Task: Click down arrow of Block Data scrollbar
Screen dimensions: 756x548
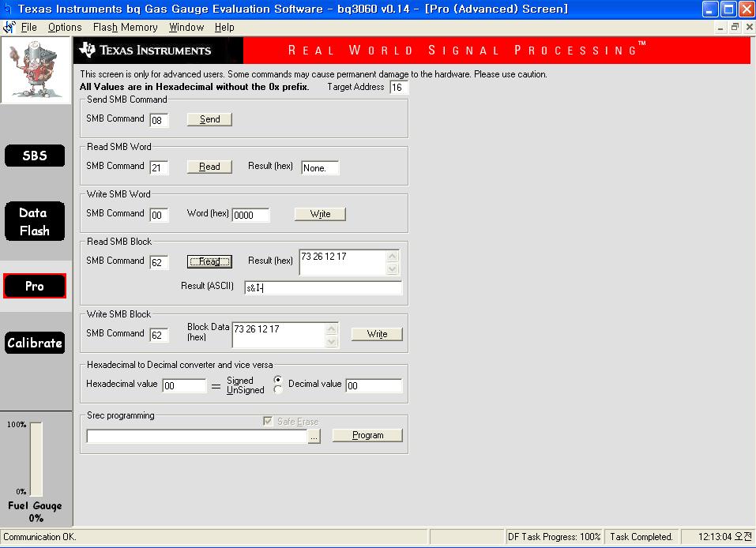Action: 332,341
